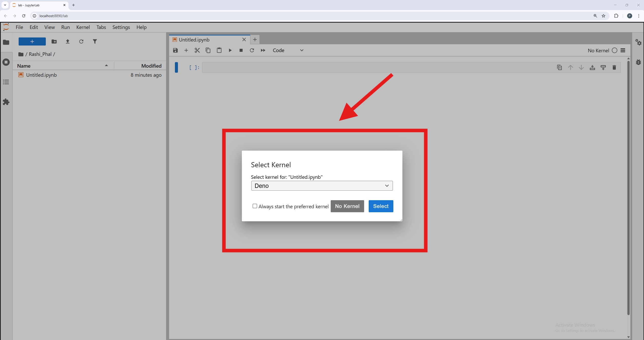Click the save notebook toolbar icon
The height and width of the screenshot is (340, 644).
[175, 50]
